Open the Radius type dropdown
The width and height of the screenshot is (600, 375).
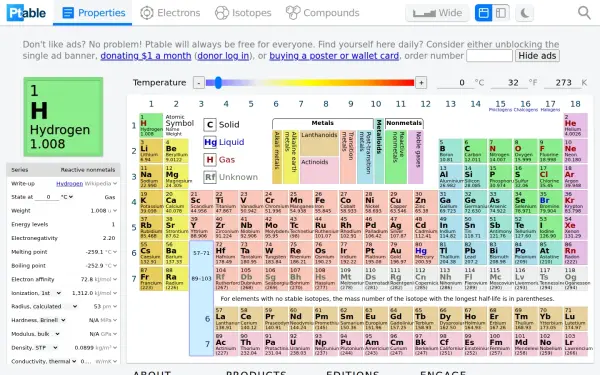click(44, 307)
